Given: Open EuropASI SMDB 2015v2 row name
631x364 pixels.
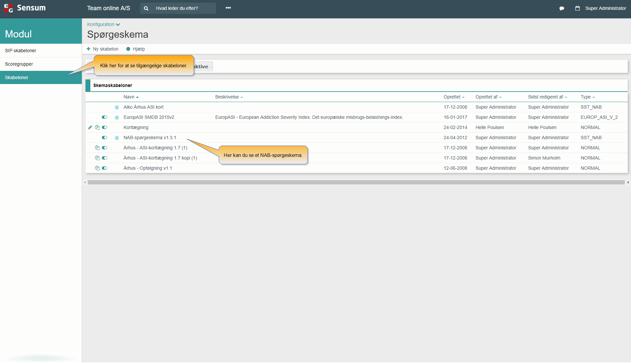Looking at the screenshot, I should coord(149,117).
